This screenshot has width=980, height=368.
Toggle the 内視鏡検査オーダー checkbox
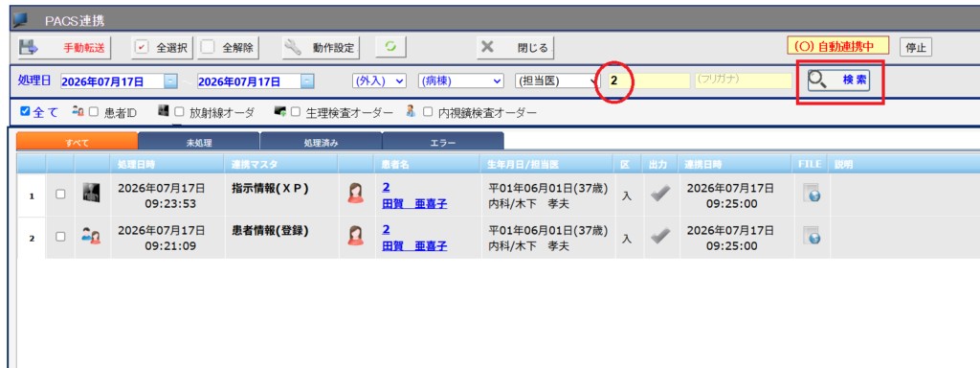pyautogui.click(x=428, y=113)
